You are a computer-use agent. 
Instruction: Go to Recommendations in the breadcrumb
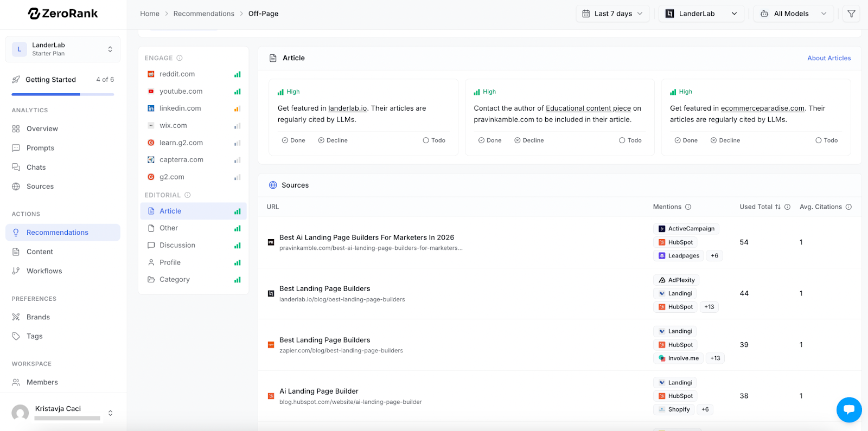click(x=204, y=14)
